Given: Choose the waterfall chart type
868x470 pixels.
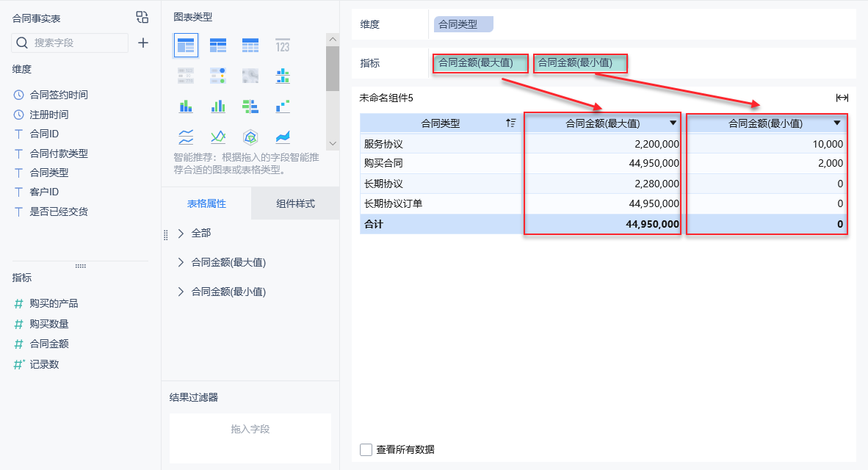Looking at the screenshot, I should (x=282, y=106).
